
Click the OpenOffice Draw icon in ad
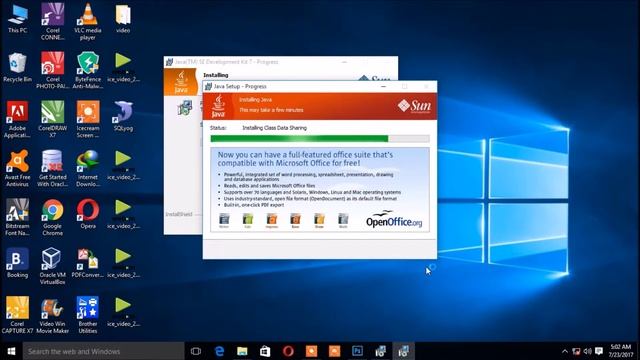pyautogui.click(x=319, y=220)
